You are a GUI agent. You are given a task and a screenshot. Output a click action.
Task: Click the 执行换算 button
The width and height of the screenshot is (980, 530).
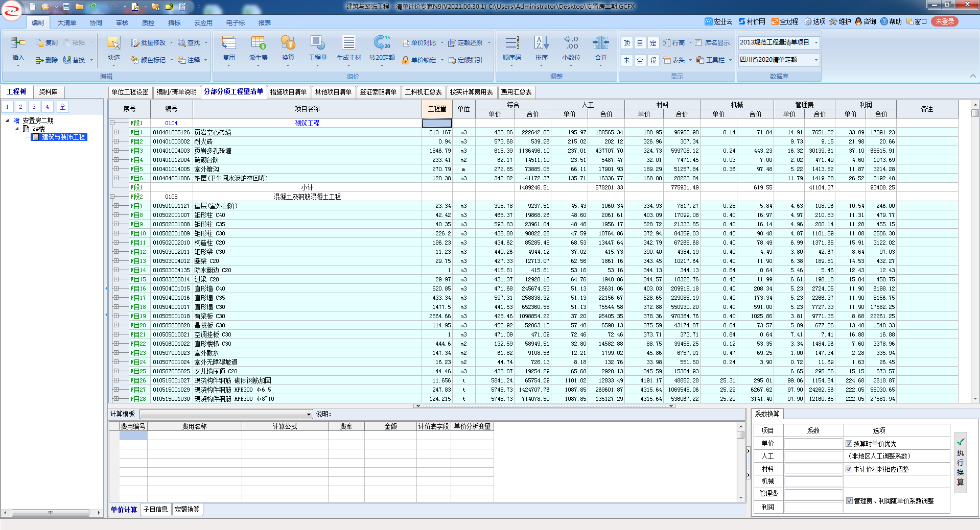point(960,462)
